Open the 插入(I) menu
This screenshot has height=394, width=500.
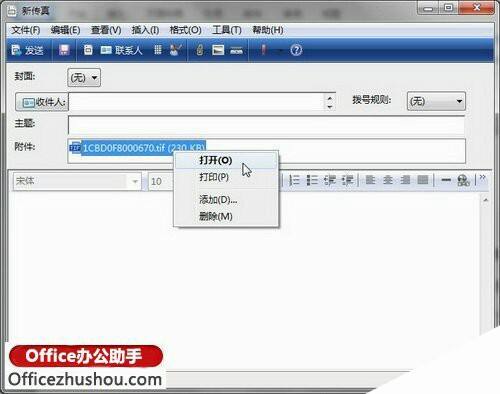tap(145, 30)
